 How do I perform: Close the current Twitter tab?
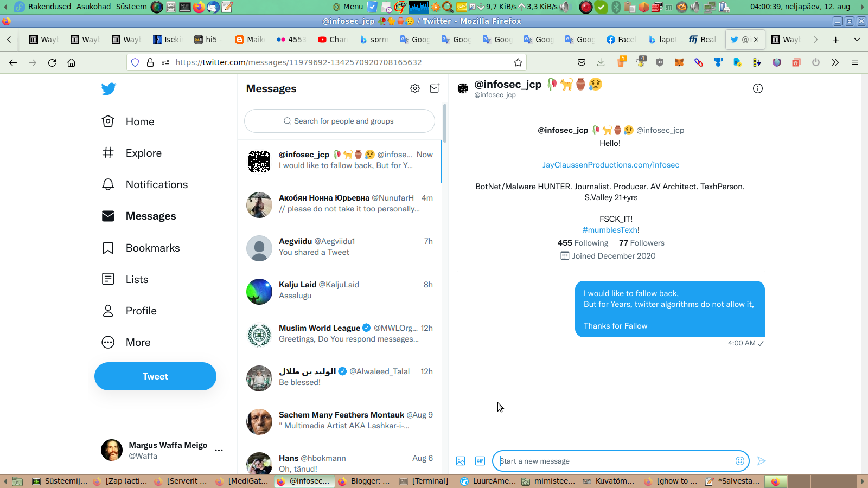click(756, 40)
